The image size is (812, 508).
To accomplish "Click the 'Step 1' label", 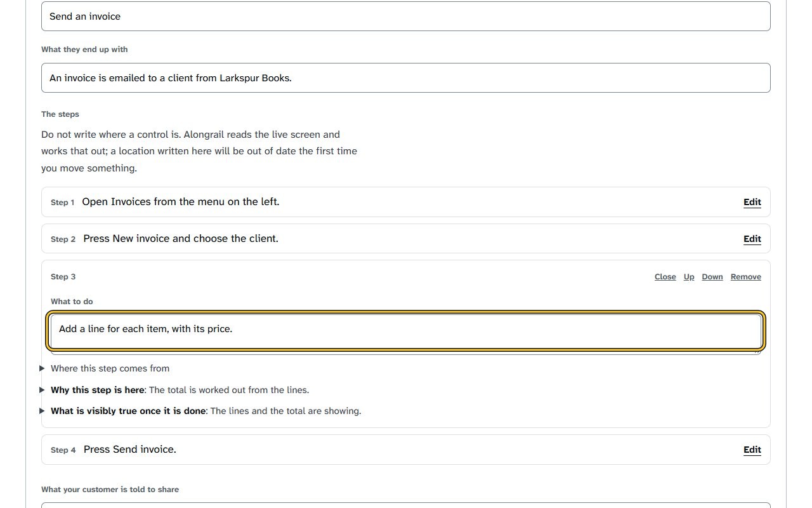I will coord(62,203).
